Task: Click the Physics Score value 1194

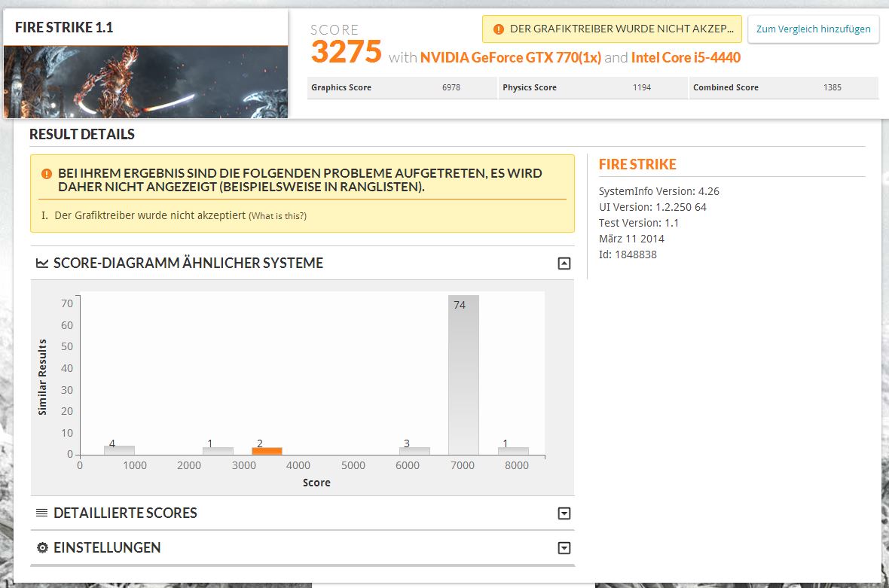Action: (x=642, y=87)
